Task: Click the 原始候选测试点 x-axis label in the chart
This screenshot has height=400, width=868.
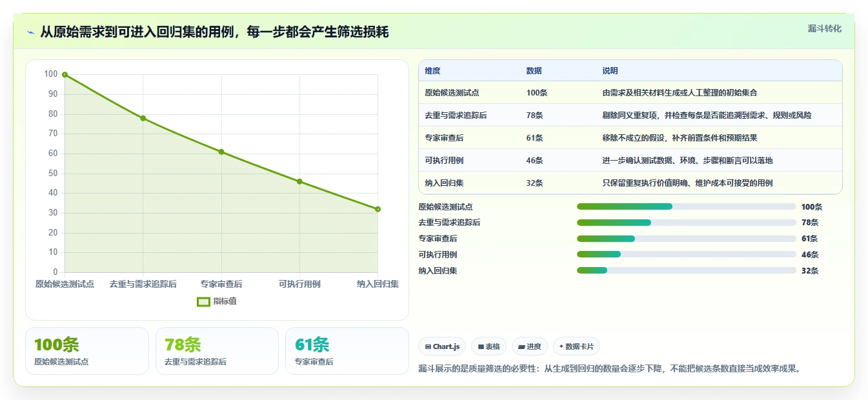Action: pyautogui.click(x=65, y=284)
